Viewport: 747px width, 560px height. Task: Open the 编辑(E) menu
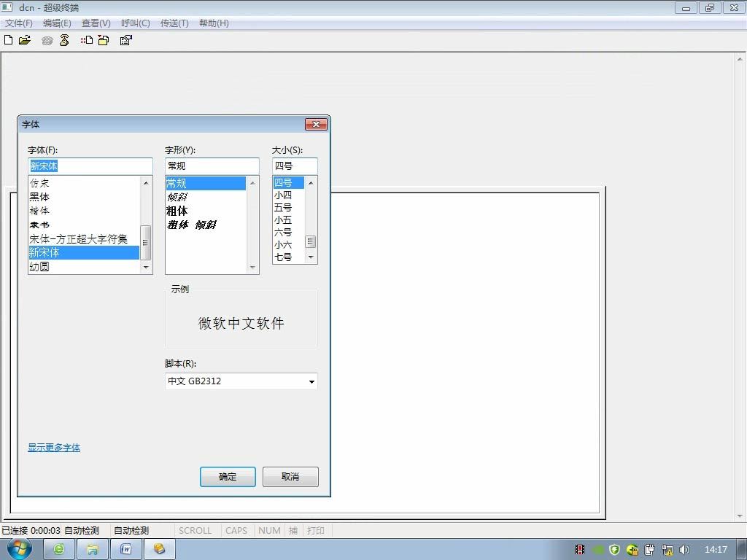click(x=57, y=23)
